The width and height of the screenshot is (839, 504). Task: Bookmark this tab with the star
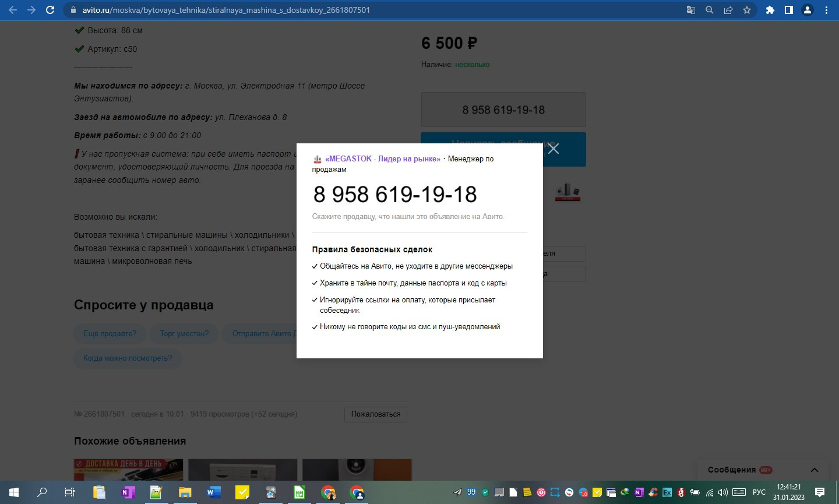tap(747, 10)
